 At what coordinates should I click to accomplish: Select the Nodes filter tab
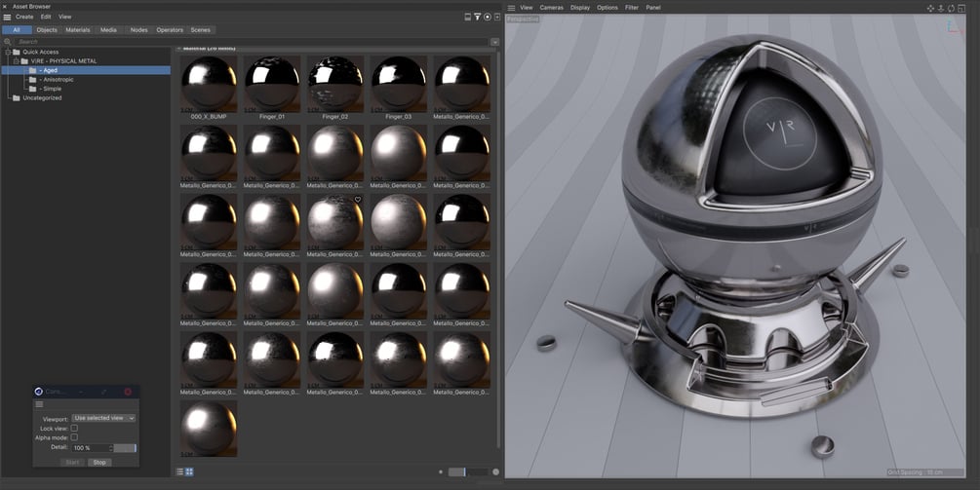[138, 30]
